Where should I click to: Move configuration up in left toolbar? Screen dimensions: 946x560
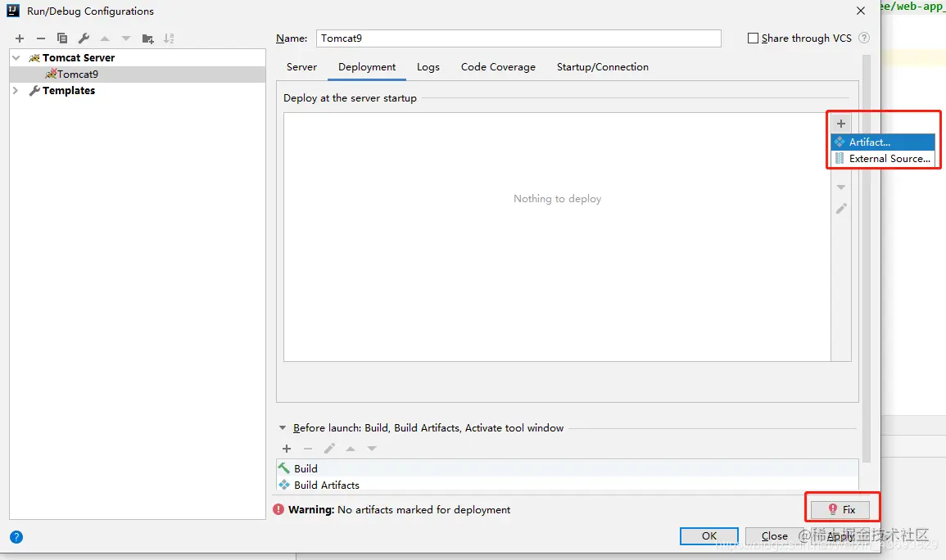(x=105, y=38)
